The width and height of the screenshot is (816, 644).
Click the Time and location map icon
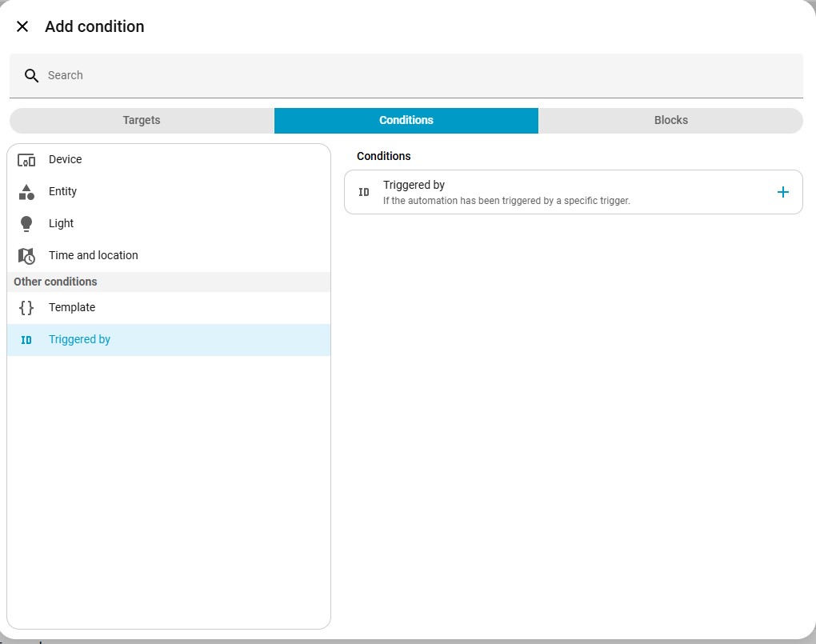click(26, 256)
